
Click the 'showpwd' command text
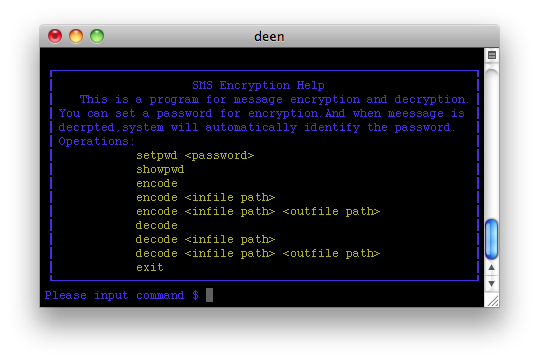(160, 169)
